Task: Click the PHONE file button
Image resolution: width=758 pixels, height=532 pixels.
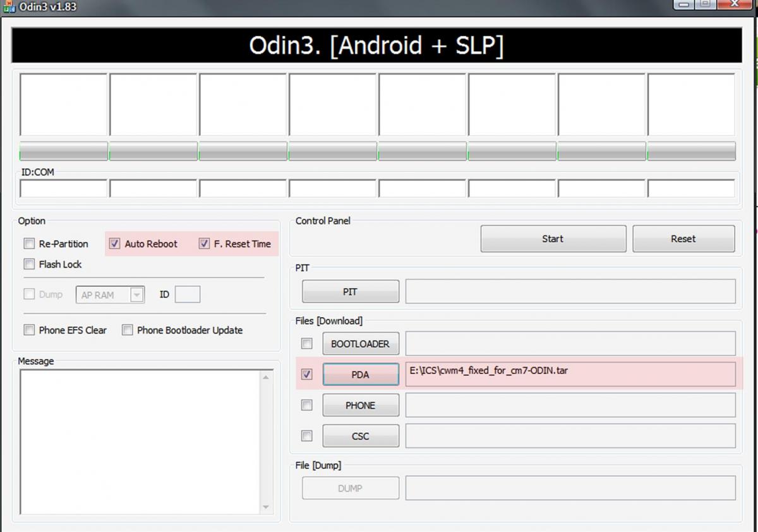Action: (x=361, y=405)
